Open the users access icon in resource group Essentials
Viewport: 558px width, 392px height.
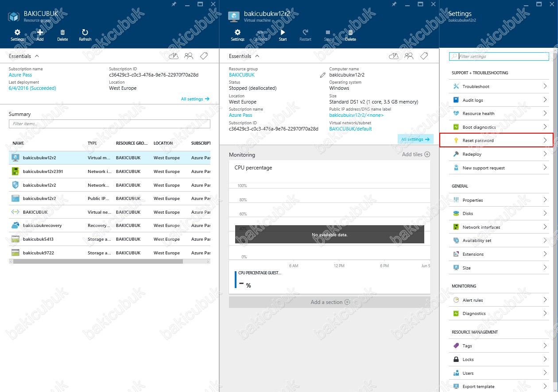click(x=189, y=56)
